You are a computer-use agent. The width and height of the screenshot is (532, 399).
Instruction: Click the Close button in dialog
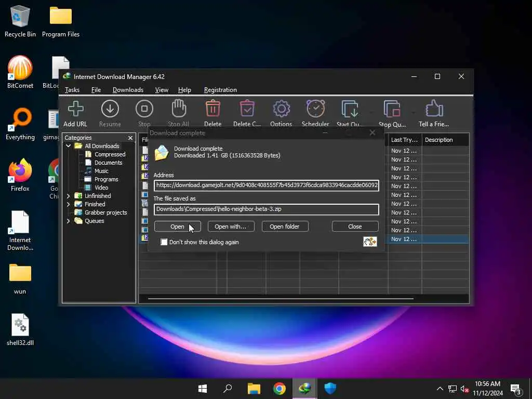[355, 227]
